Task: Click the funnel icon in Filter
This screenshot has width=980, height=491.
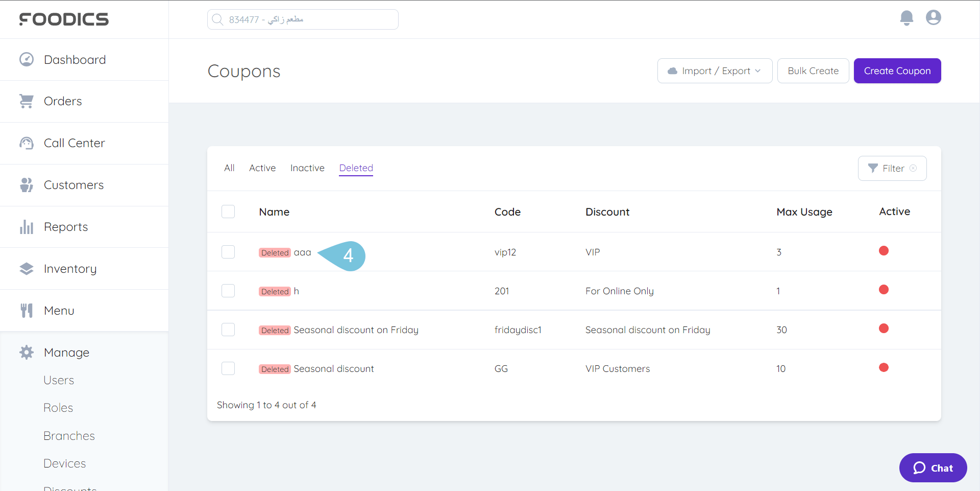Action: pyautogui.click(x=873, y=168)
